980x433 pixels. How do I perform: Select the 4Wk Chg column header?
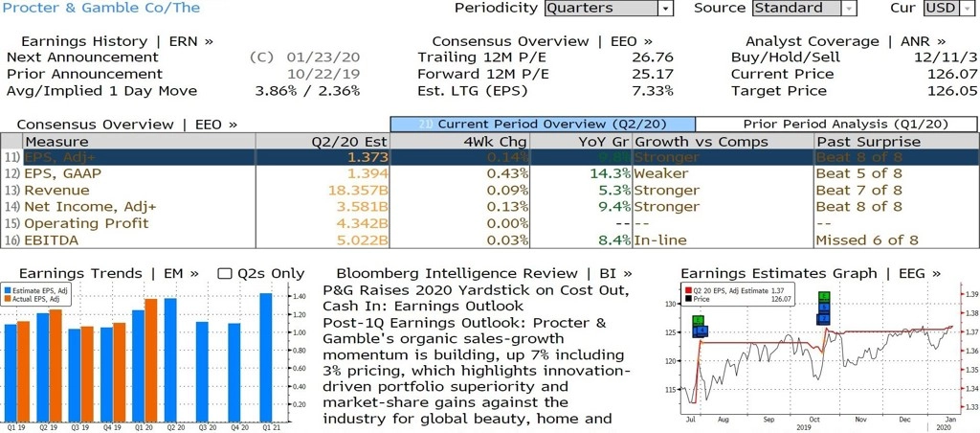[x=460, y=142]
